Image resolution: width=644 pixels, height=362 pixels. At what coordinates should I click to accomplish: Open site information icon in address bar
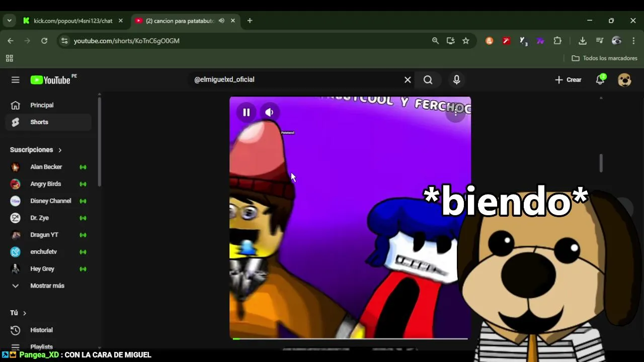(x=64, y=41)
